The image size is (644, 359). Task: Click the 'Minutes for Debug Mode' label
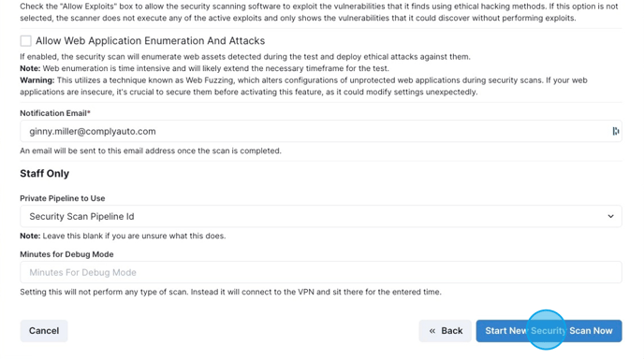[x=66, y=254]
